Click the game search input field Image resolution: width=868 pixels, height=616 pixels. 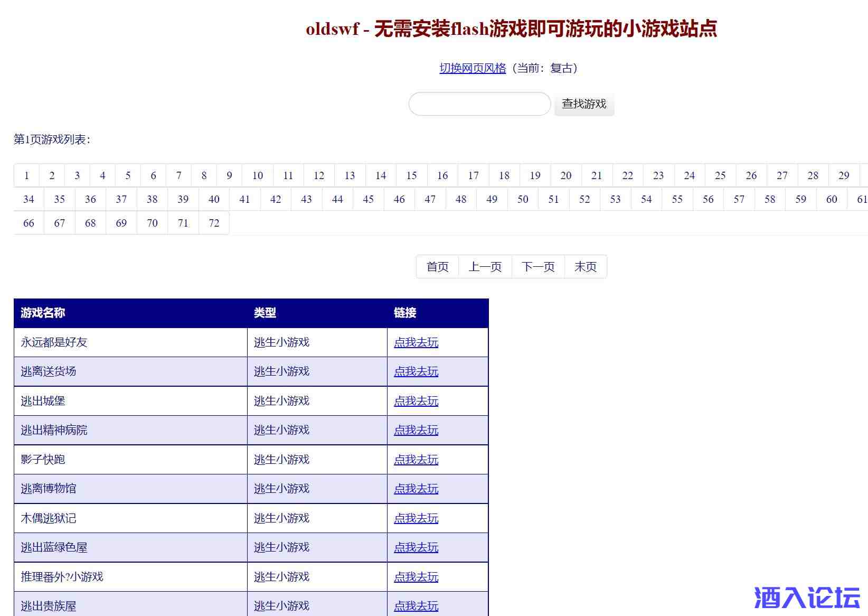click(479, 104)
